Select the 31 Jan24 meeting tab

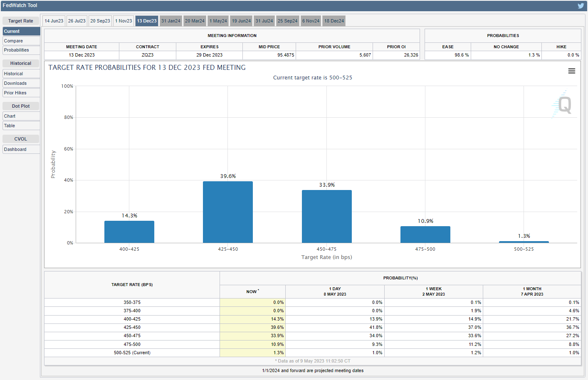coord(171,21)
